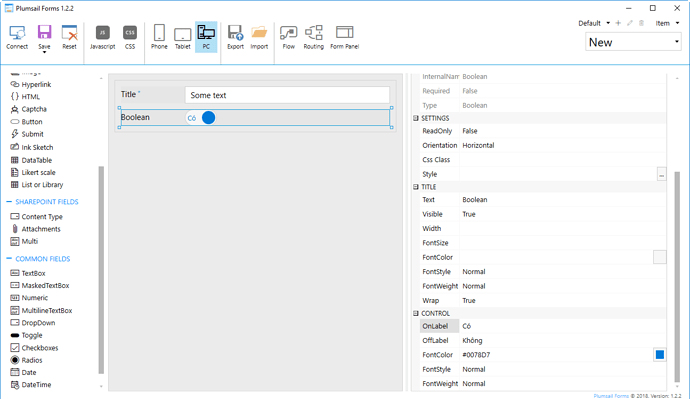Collapse the SETTINGS property group
Viewport: 690px width, 400px height.
tap(415, 118)
